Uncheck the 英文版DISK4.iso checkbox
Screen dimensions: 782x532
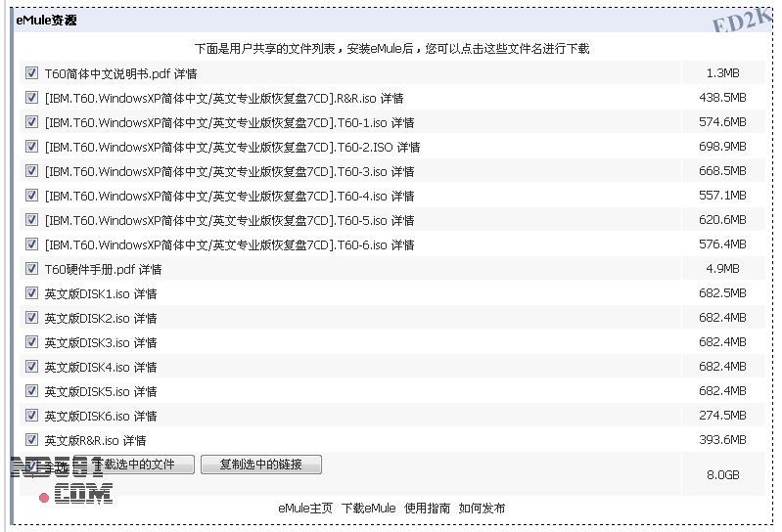click(x=31, y=366)
